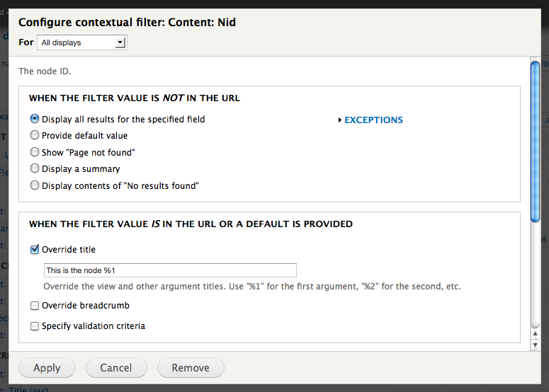Click the scrollbar up arrow
Screen dimensions: 549x392
536,333
